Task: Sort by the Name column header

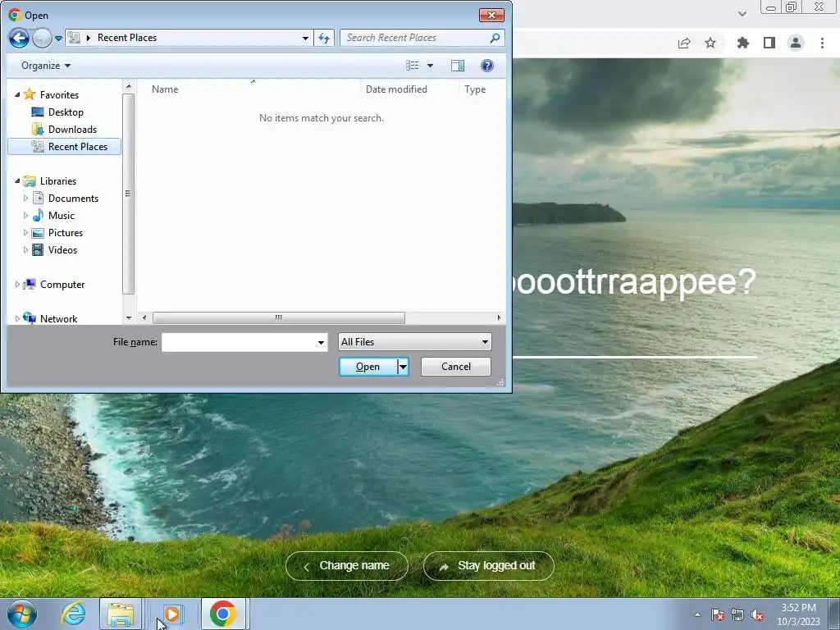Action: (165, 89)
